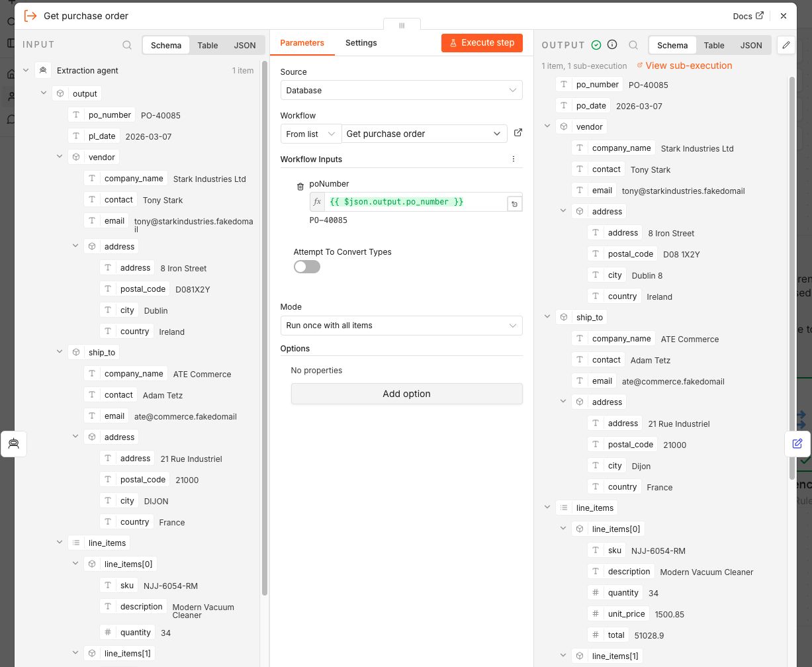The width and height of the screenshot is (812, 667).
Task: Select output unit_price field pill
Action: (618, 614)
